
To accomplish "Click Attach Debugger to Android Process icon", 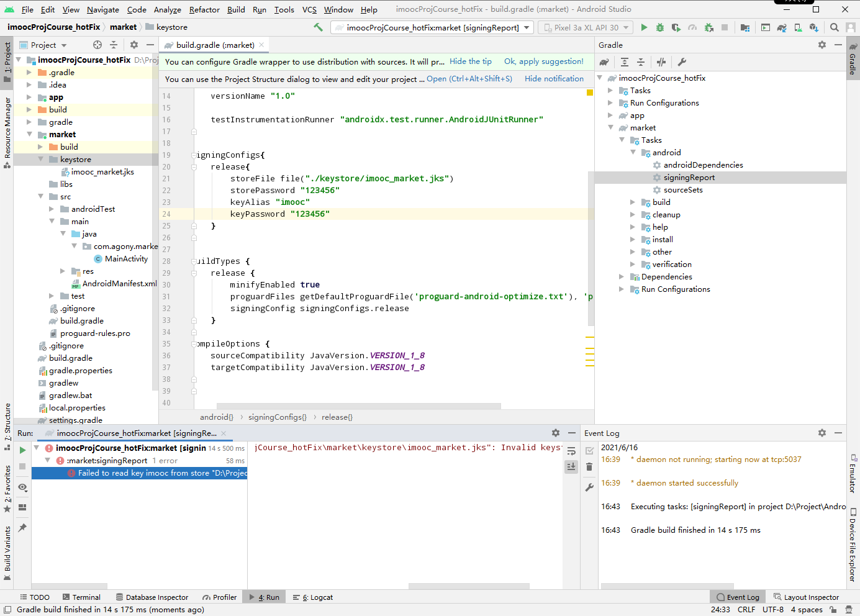I will pos(708,27).
